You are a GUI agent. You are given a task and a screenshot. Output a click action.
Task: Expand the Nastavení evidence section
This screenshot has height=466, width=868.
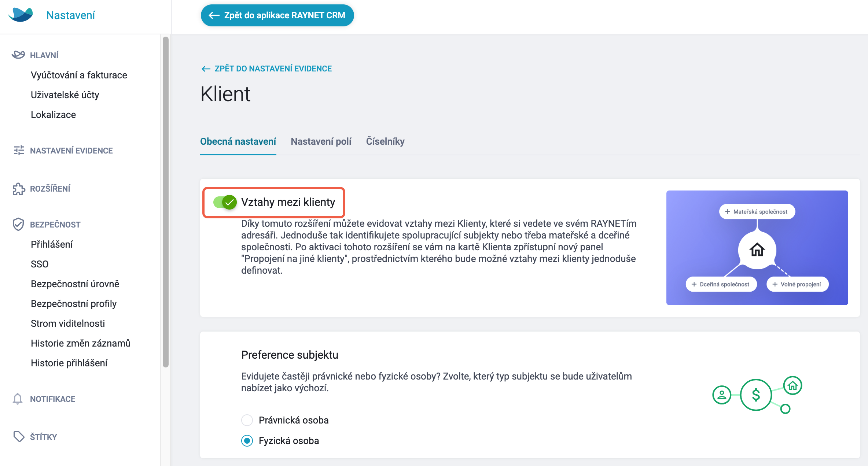point(71,151)
